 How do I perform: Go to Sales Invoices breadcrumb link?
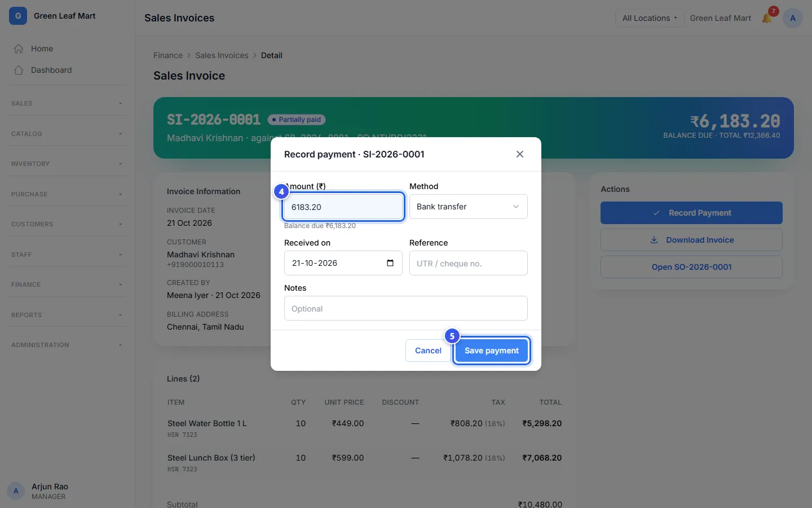(222, 55)
